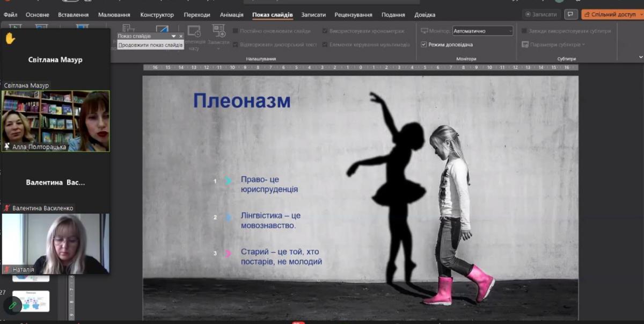Open the Анімація ribbon tab
The height and width of the screenshot is (324, 644).
click(x=231, y=15)
